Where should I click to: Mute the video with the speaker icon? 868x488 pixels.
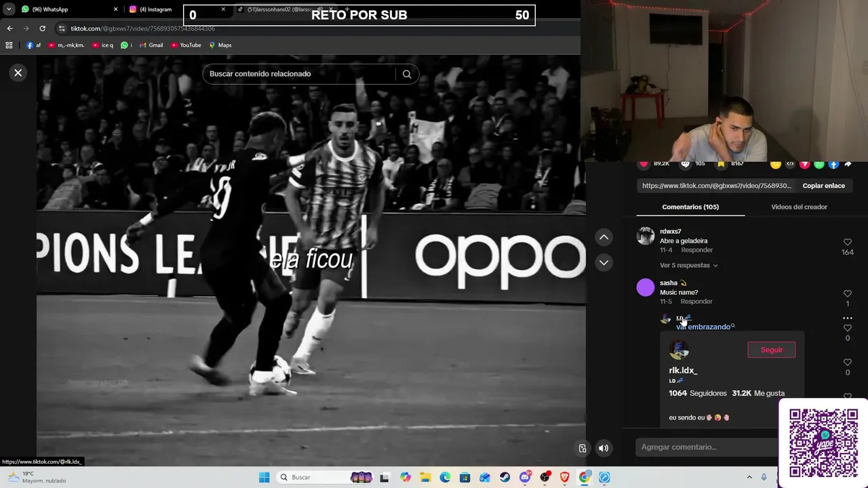tap(604, 448)
